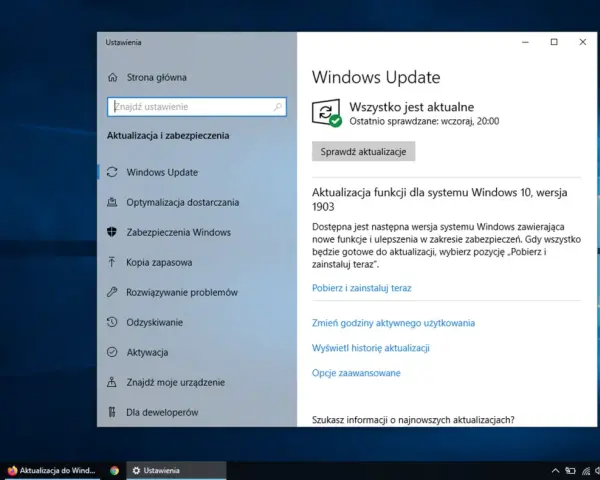Click the upload arrow icon for Kopia zapasowa
Viewport: 600px width, 480px height.
tap(112, 262)
